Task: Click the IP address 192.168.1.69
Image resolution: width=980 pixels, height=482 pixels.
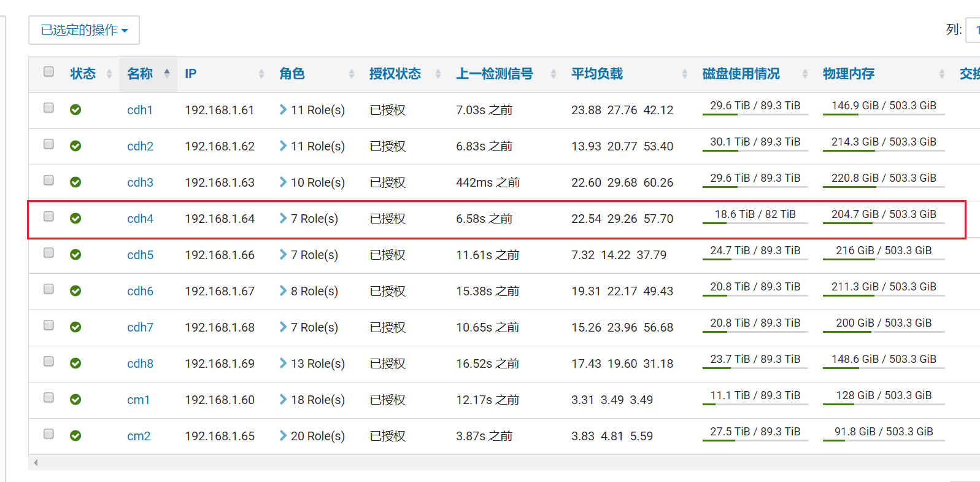Action: point(220,363)
